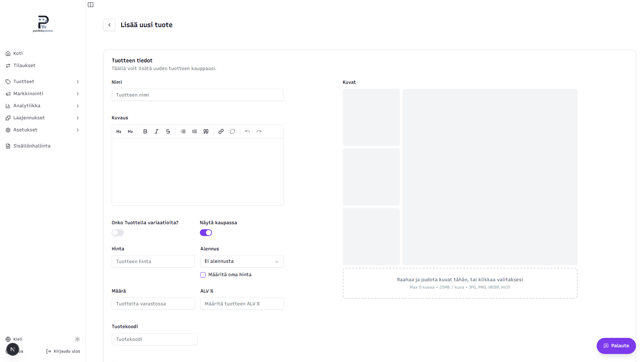Open Koti from the sidebar
Viewport: 644px width, 362px height.
(x=43, y=53)
